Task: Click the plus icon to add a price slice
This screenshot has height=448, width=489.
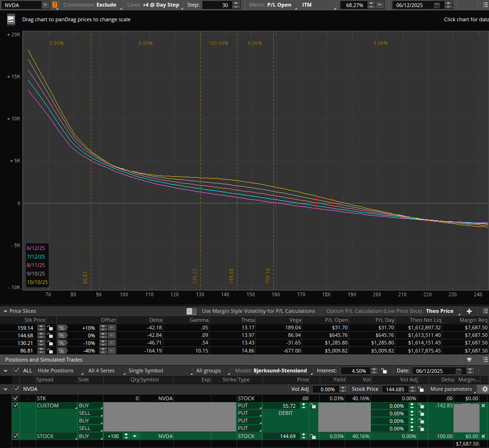Action: pos(469,311)
